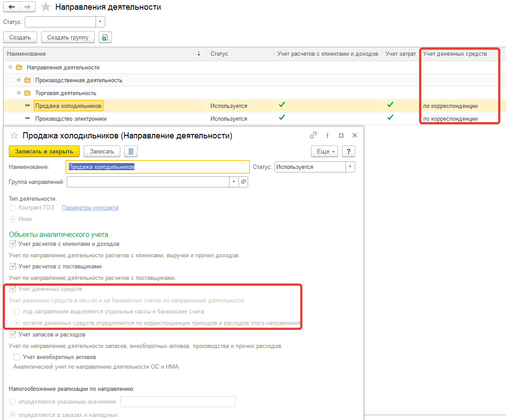Enable the Учет внеоборотных активов checkbox
Viewport: 506px width, 420px height.
[17, 357]
